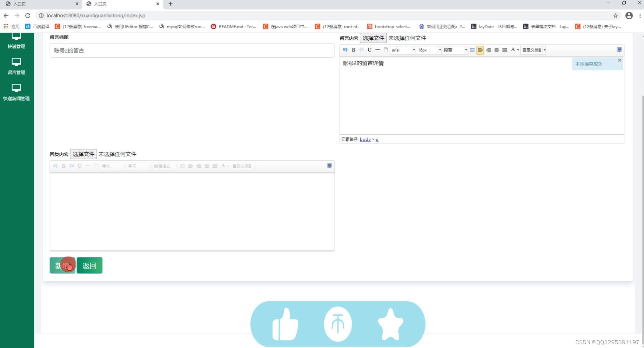Click the 留言标题 input field
This screenshot has height=348, width=644.
[192, 51]
